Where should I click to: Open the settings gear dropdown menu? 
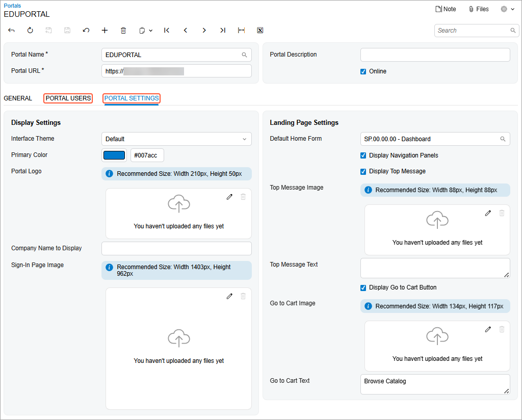pos(507,9)
